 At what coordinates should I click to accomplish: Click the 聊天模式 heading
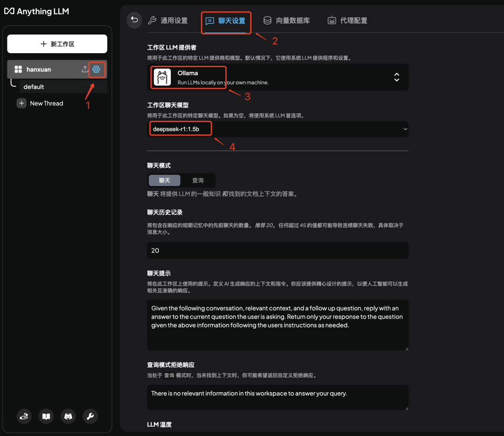pyautogui.click(x=159, y=166)
